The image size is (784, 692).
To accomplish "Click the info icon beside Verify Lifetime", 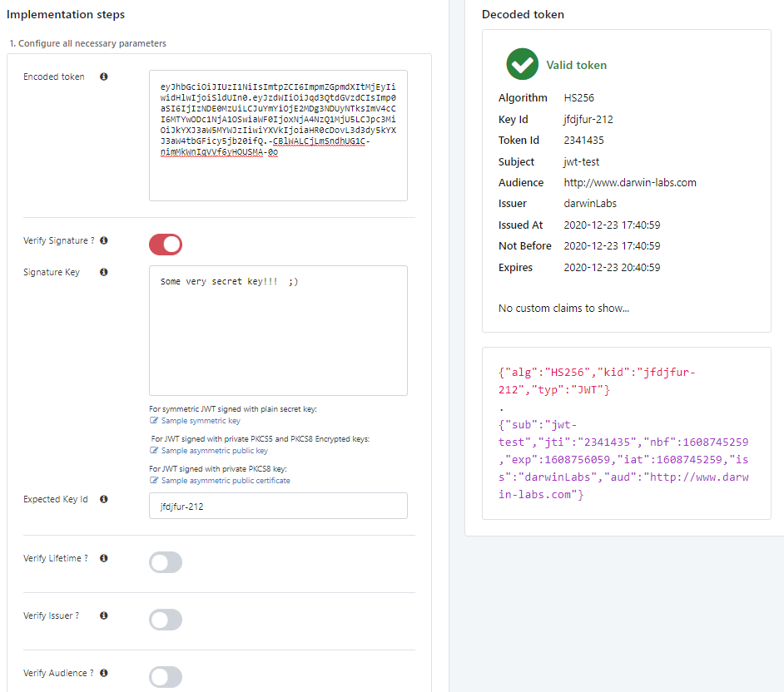I will click(103, 558).
